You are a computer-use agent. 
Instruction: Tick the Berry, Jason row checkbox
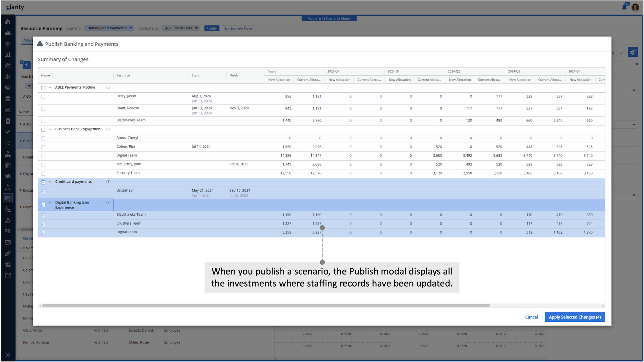click(43, 97)
